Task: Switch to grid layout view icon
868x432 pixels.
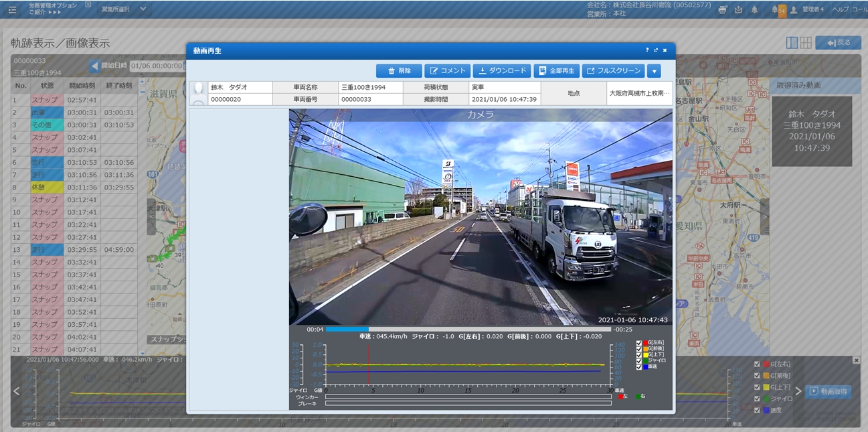Action: tap(806, 43)
